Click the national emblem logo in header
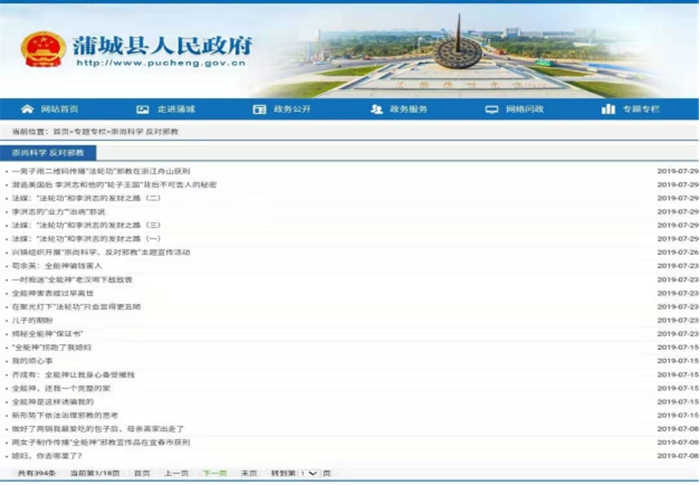The image size is (700, 485). click(43, 49)
